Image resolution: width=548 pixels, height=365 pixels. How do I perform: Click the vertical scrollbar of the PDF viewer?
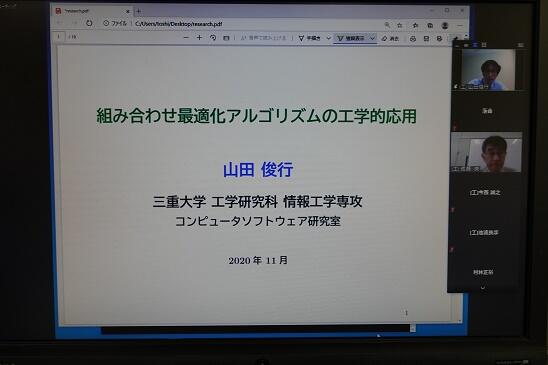point(460,308)
